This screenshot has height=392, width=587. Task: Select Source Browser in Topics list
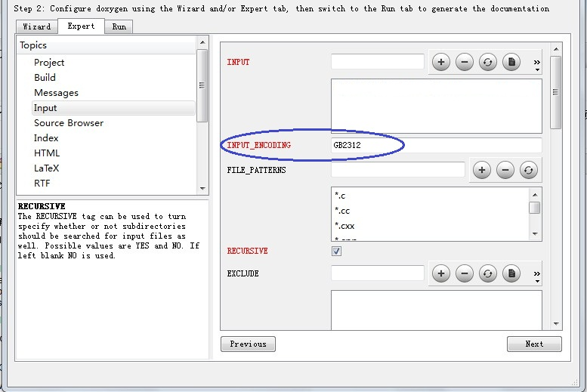click(69, 123)
